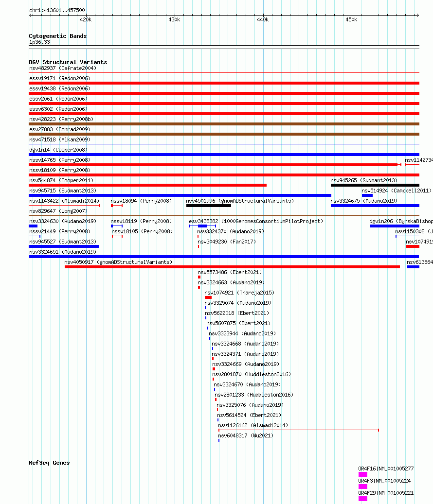Click the red nsv4050917 variant bar
The image size is (433, 504).
tap(232, 267)
